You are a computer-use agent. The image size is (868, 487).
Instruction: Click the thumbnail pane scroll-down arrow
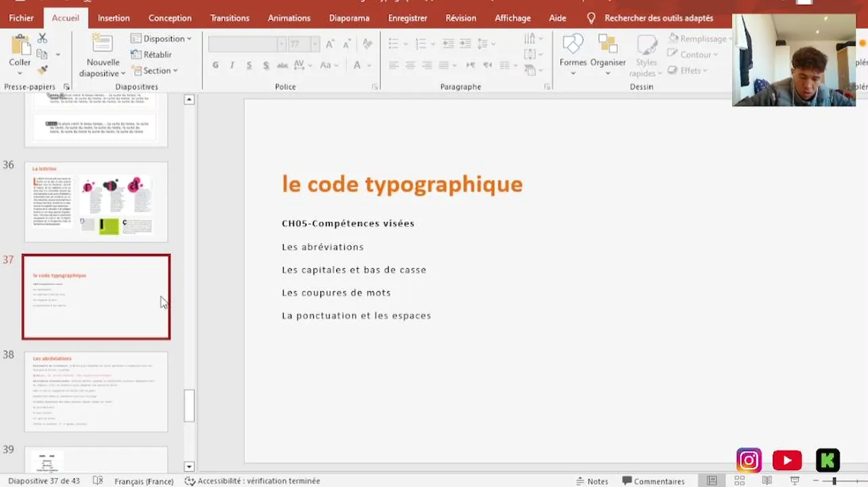coord(189,467)
